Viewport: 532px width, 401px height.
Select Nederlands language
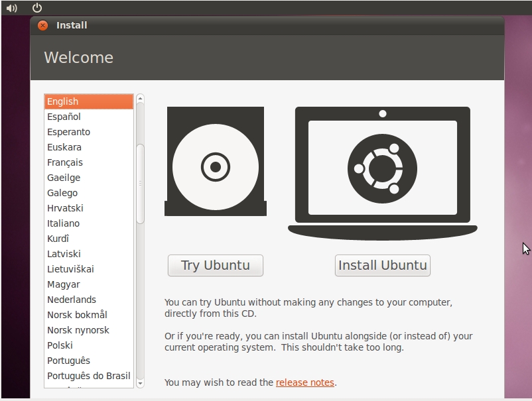tap(89, 300)
